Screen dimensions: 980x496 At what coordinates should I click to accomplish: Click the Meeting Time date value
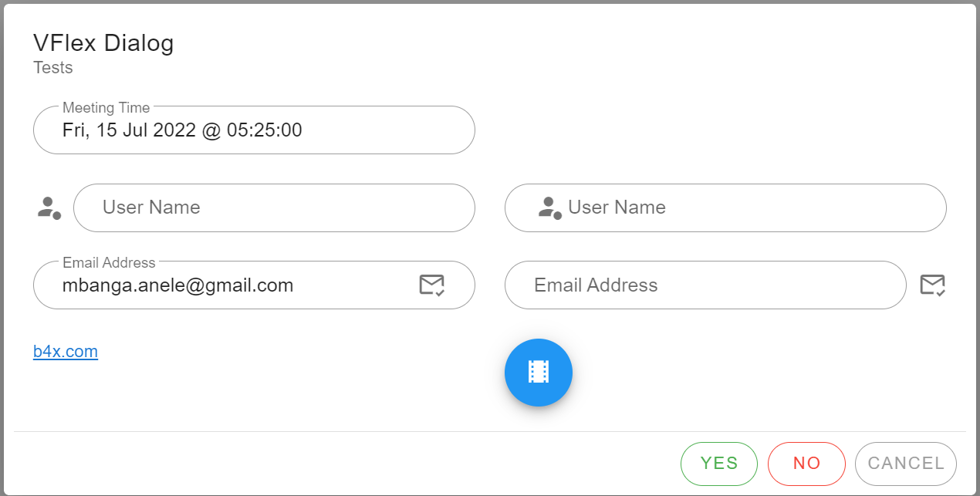tap(182, 130)
